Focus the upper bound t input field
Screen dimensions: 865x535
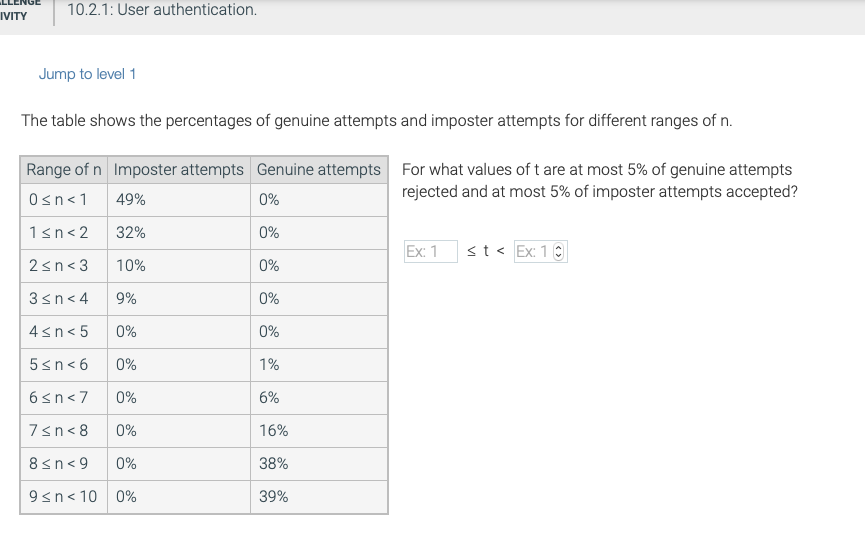point(541,252)
